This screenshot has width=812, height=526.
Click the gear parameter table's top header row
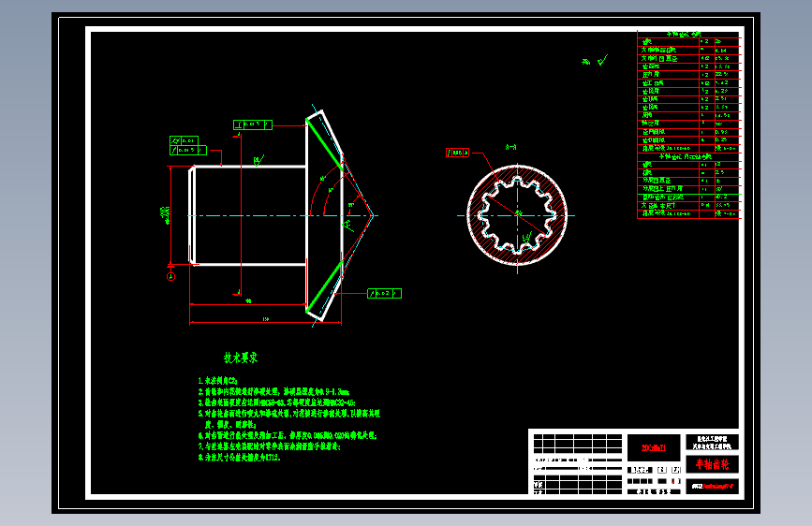pyautogui.click(x=688, y=35)
